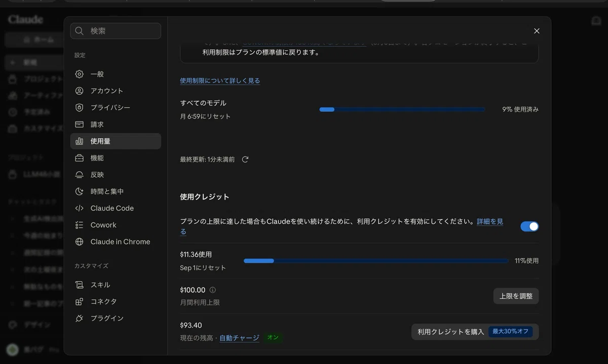The height and width of the screenshot is (364, 608).
Task: Click the 利用クレジットを購入 button
Action: pos(475,332)
